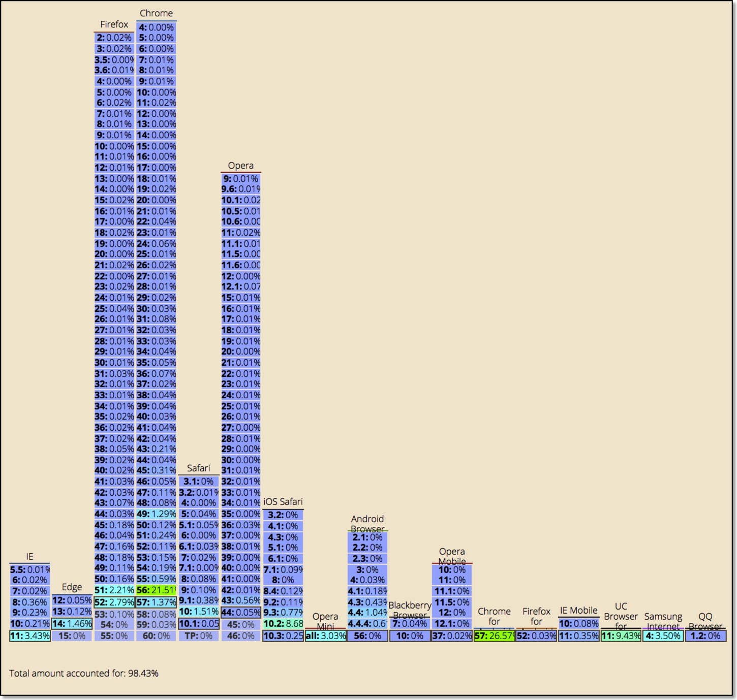The width and height of the screenshot is (737, 700).
Task: Click the Chrome 4: 0.00% cell
Action: click(x=156, y=27)
